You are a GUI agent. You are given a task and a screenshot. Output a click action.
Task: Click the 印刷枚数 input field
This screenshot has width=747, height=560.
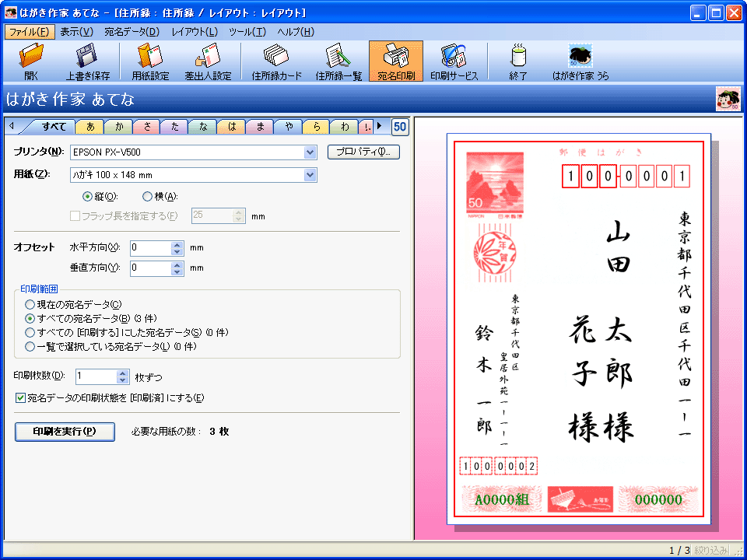tap(96, 376)
